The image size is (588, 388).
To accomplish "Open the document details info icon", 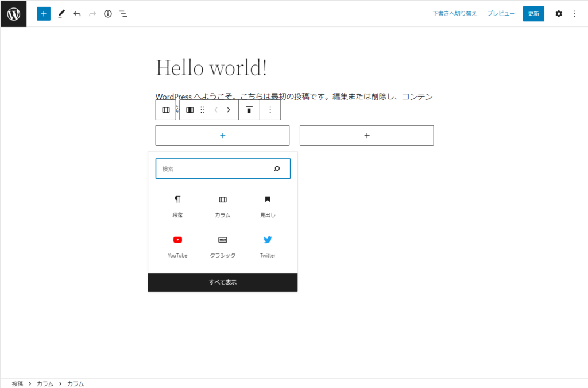I will [x=108, y=14].
